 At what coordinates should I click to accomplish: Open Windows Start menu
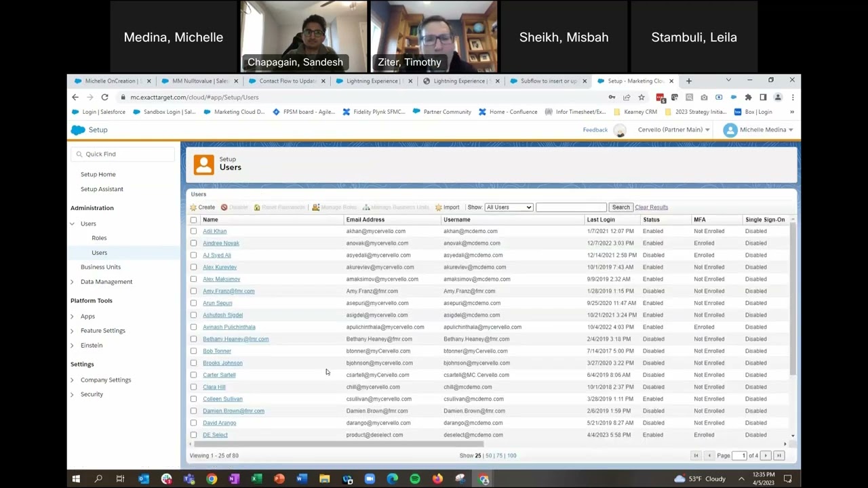[76, 479]
